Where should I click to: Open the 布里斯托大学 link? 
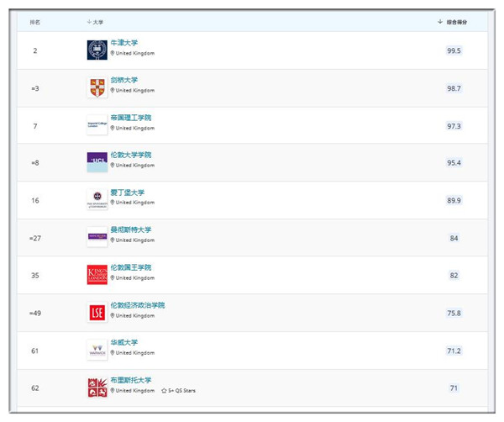131,380
